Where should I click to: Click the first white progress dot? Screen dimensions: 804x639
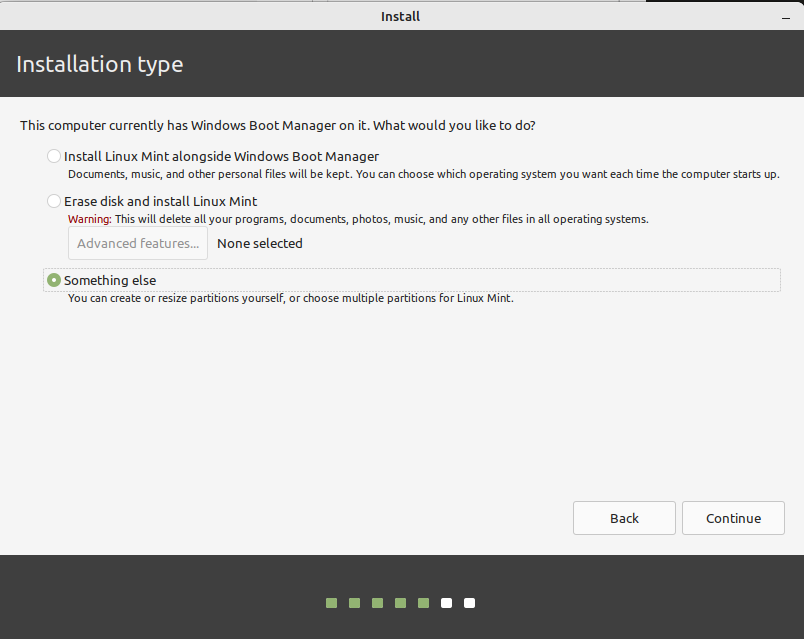(446, 603)
